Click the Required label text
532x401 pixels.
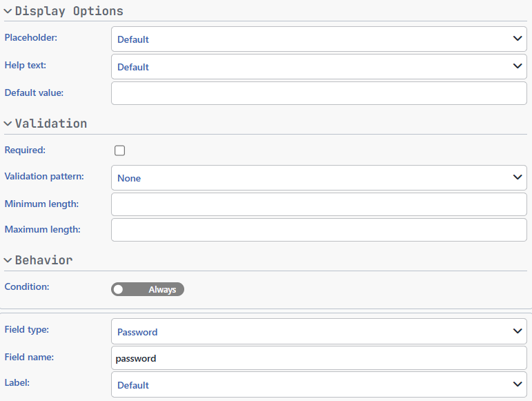pyautogui.click(x=25, y=150)
